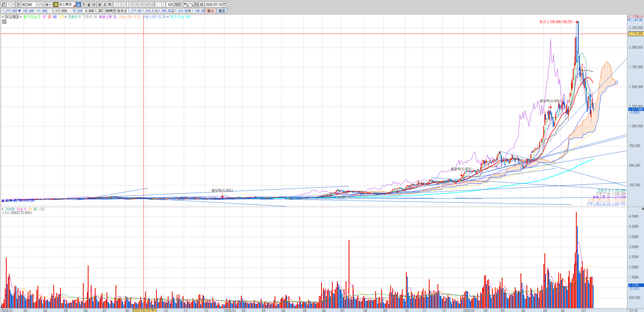Open the calendar date picker icon
This screenshot has width=644, height=312.
pyautogui.click(x=225, y=5)
